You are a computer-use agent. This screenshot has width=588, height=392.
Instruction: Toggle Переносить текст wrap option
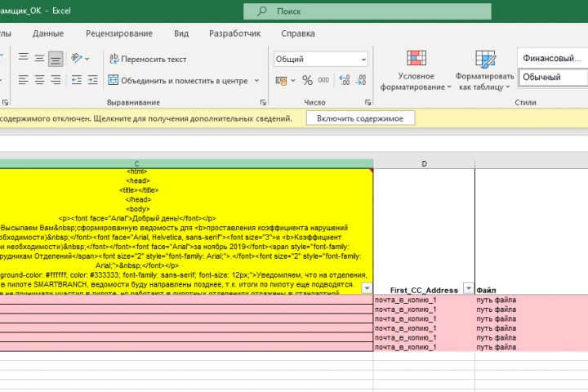coord(147,59)
